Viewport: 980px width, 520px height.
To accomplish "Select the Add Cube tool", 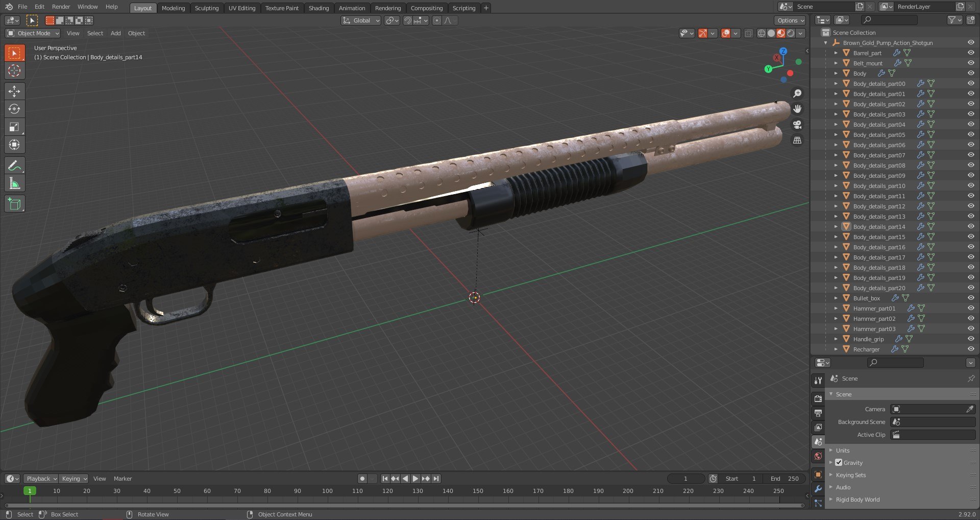I will coord(14,204).
